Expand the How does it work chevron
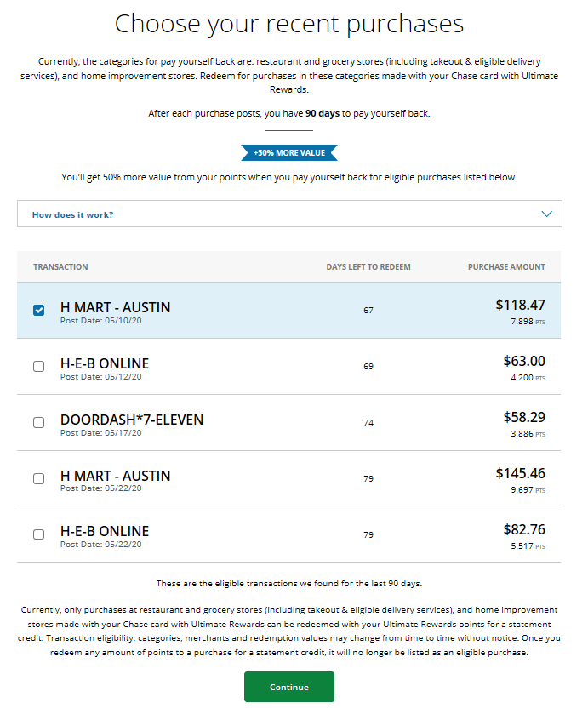This screenshot has height=714, width=588. [546, 214]
